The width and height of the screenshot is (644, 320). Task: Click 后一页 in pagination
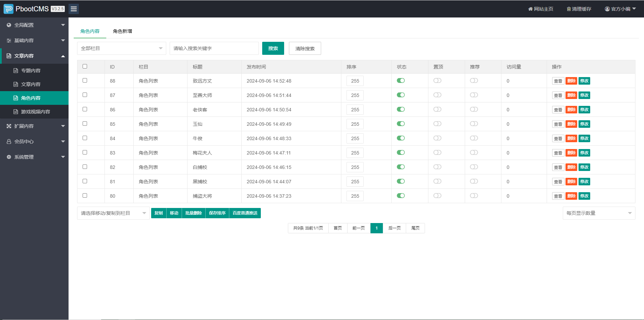coord(394,228)
